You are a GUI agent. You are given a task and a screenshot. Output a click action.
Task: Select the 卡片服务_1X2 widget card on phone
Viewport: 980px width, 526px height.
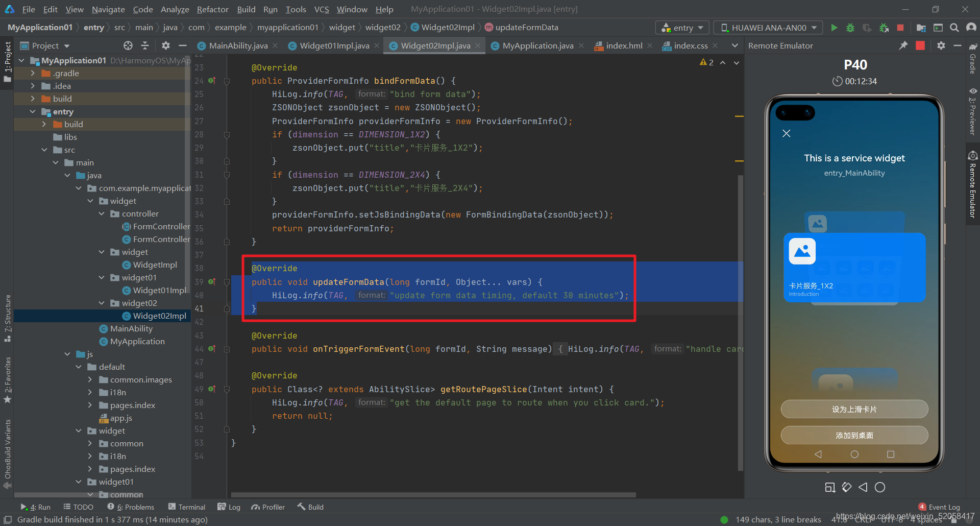pyautogui.click(x=854, y=268)
